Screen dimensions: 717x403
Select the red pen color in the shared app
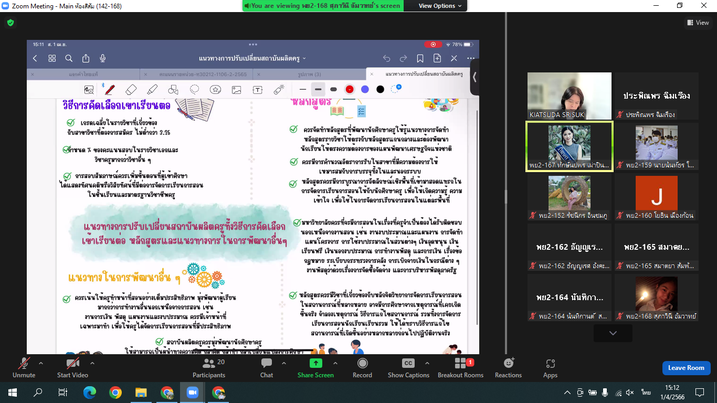(x=349, y=89)
